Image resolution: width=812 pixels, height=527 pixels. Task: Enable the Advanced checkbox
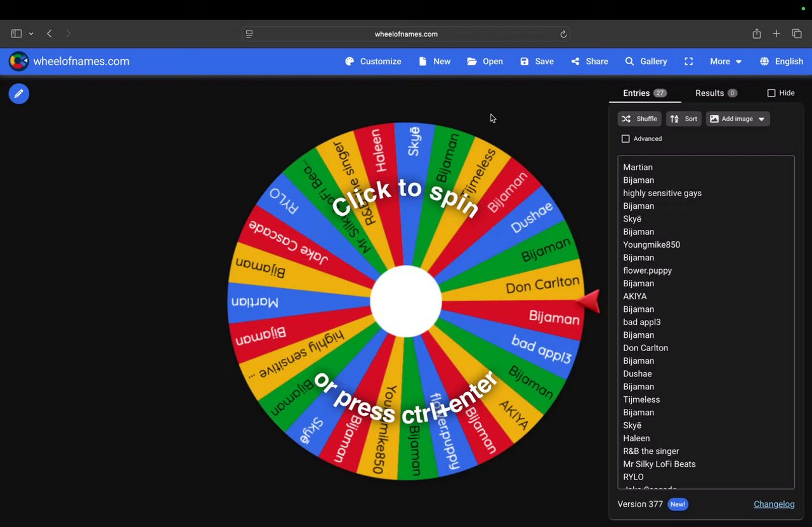[x=625, y=138]
